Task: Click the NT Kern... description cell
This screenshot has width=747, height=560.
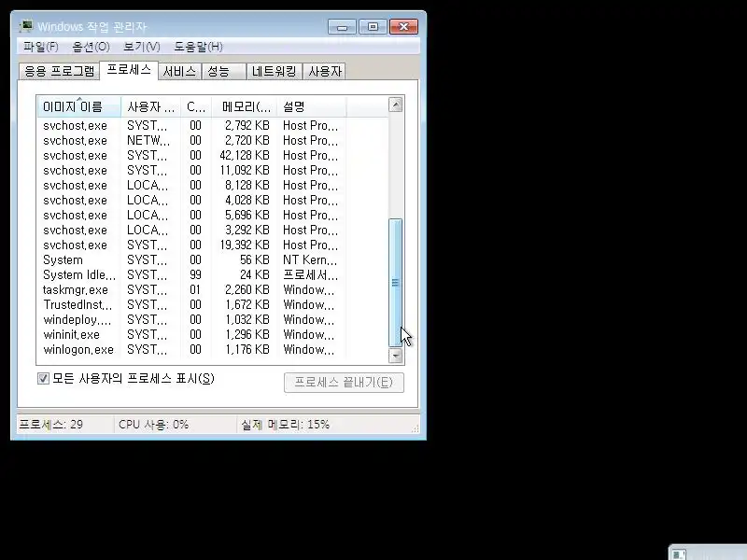Action: tap(310, 259)
